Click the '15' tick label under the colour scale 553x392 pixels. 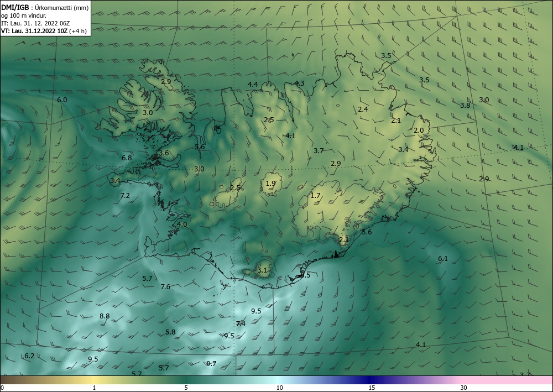point(372,388)
